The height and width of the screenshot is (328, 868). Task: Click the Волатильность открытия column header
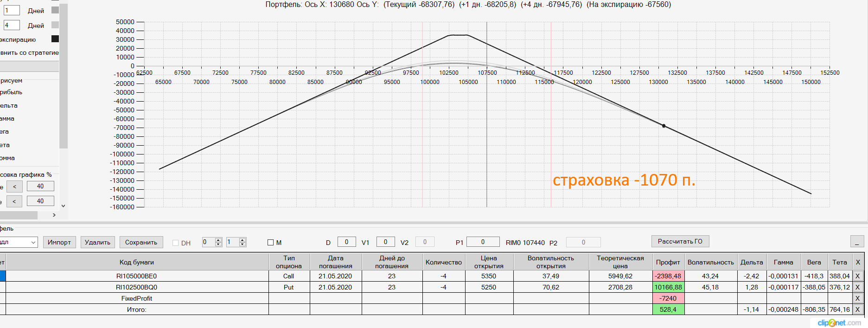click(x=551, y=262)
